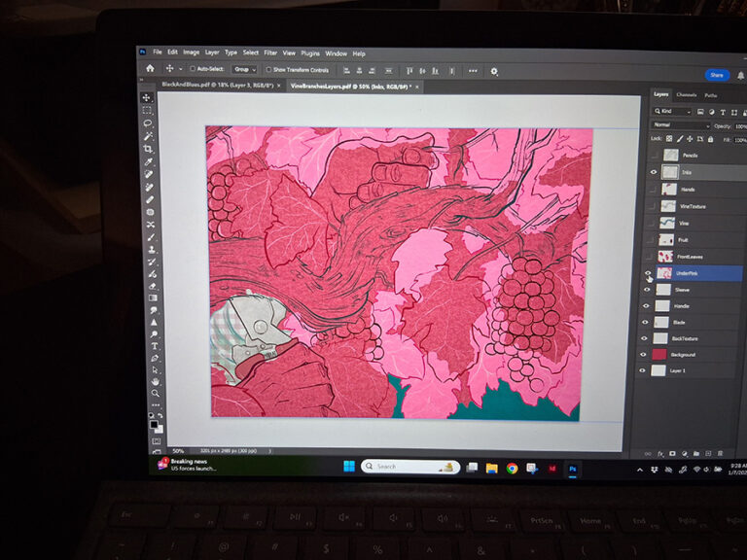Image resolution: width=747 pixels, height=560 pixels.
Task: Open the Normal blend mode dropdown
Action: click(x=680, y=125)
